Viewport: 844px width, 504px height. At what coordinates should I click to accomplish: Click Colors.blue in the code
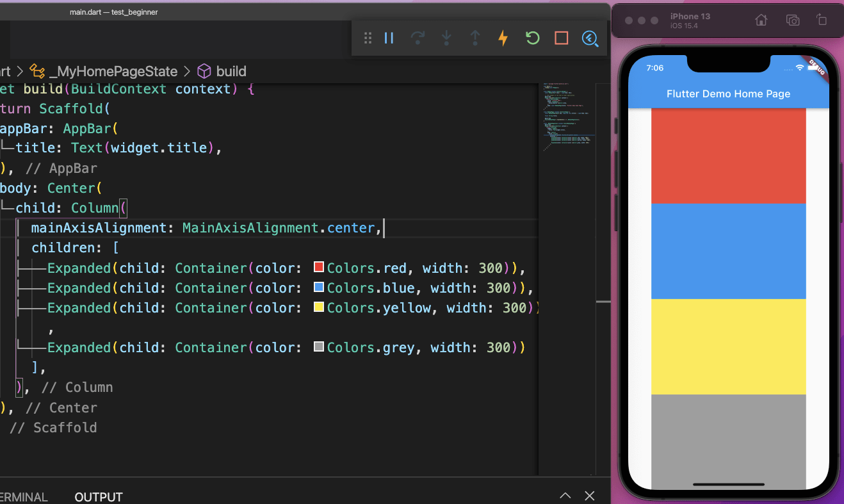click(370, 288)
